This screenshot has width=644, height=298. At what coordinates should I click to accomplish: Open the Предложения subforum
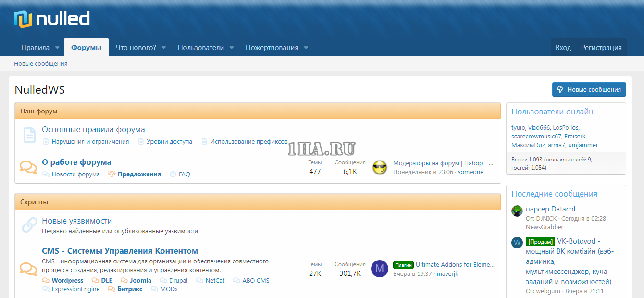click(x=139, y=174)
